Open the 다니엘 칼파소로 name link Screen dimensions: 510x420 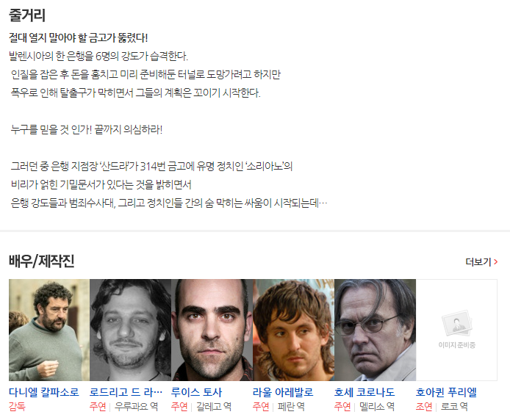pyautogui.click(x=44, y=392)
